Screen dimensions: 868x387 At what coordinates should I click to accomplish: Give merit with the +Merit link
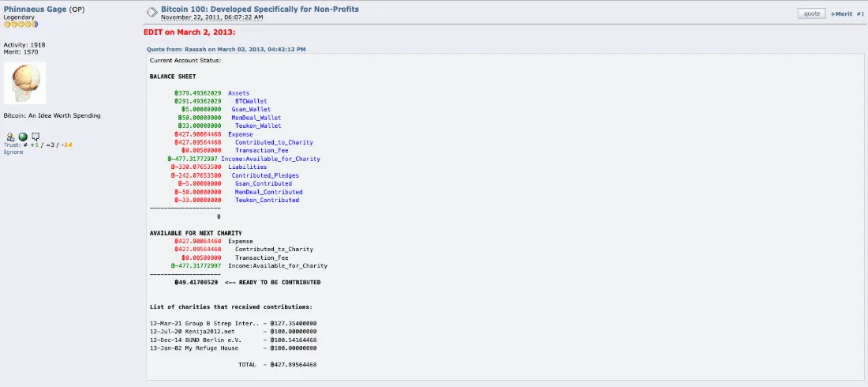point(841,14)
